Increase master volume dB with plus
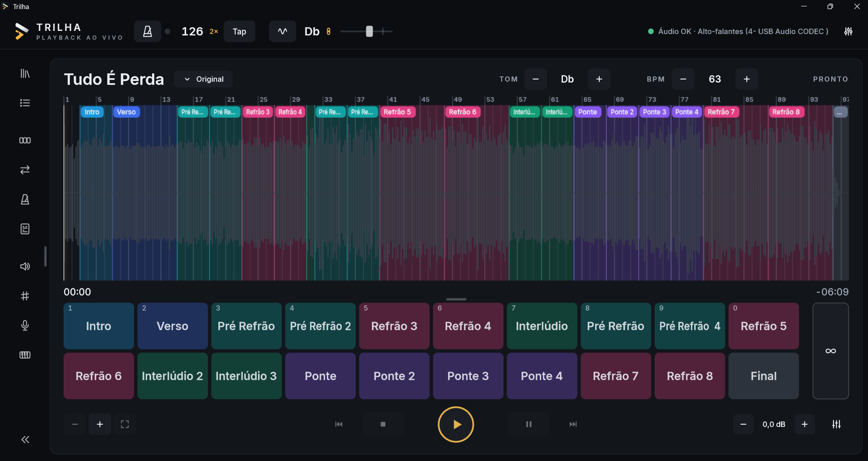The height and width of the screenshot is (461, 868). [x=804, y=424]
